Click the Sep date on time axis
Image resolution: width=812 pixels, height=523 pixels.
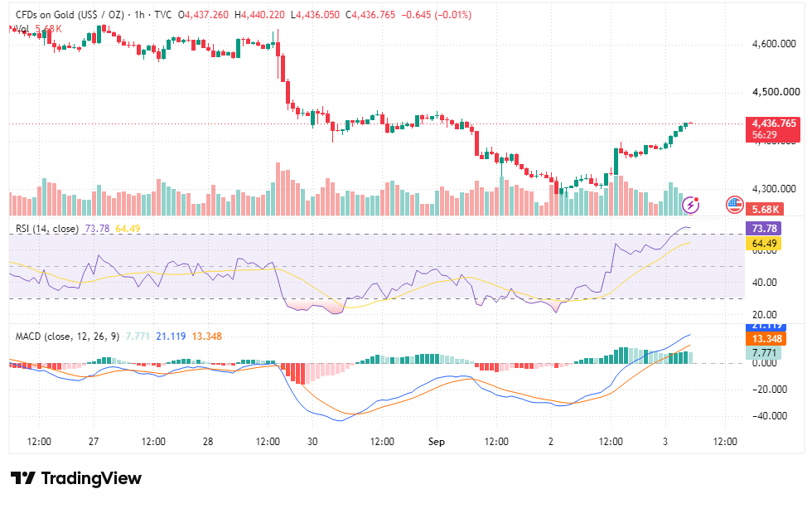point(436,442)
